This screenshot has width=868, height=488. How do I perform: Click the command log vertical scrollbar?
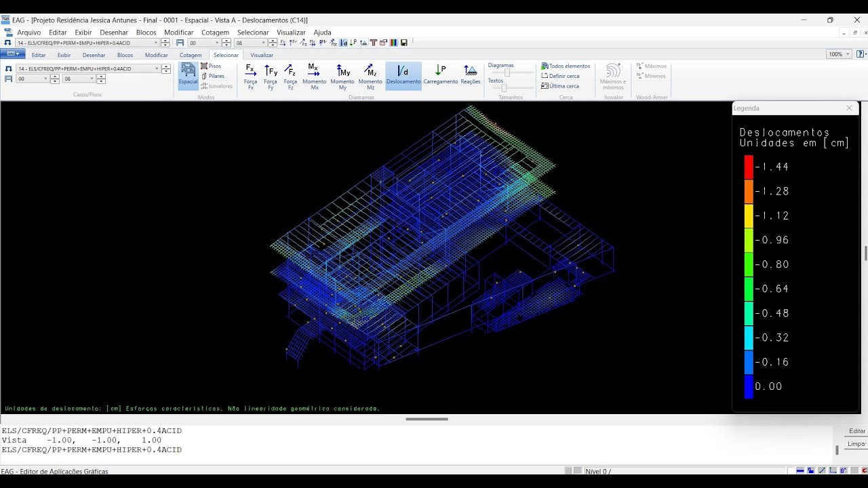click(x=837, y=450)
